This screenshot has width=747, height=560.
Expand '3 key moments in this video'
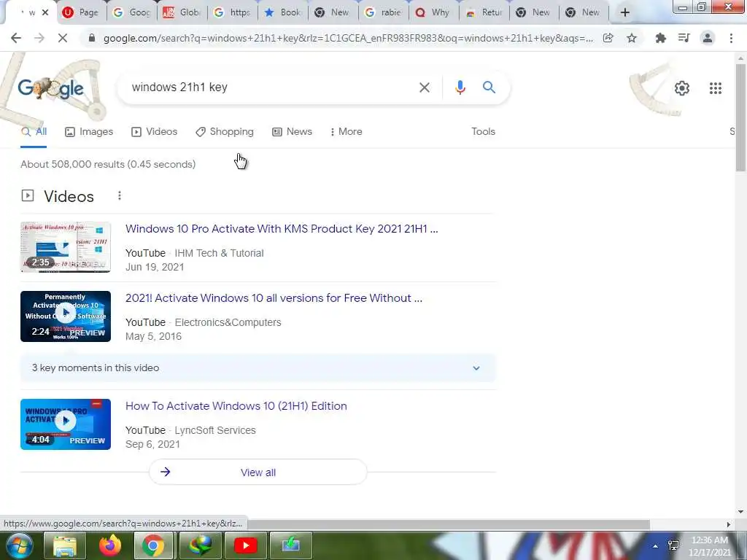pos(258,368)
